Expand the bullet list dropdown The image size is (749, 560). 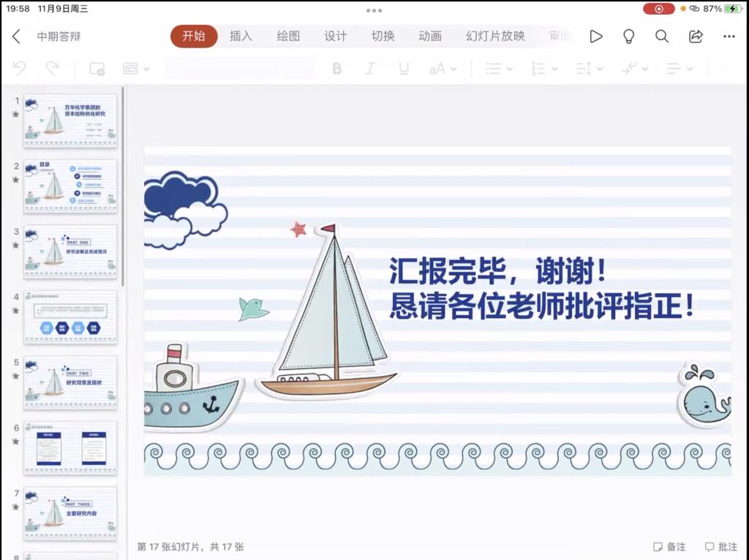(x=499, y=69)
